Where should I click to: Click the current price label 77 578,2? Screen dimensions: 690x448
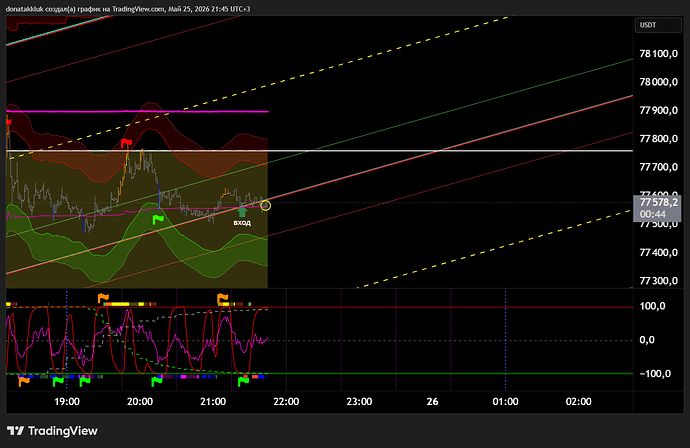click(x=659, y=202)
